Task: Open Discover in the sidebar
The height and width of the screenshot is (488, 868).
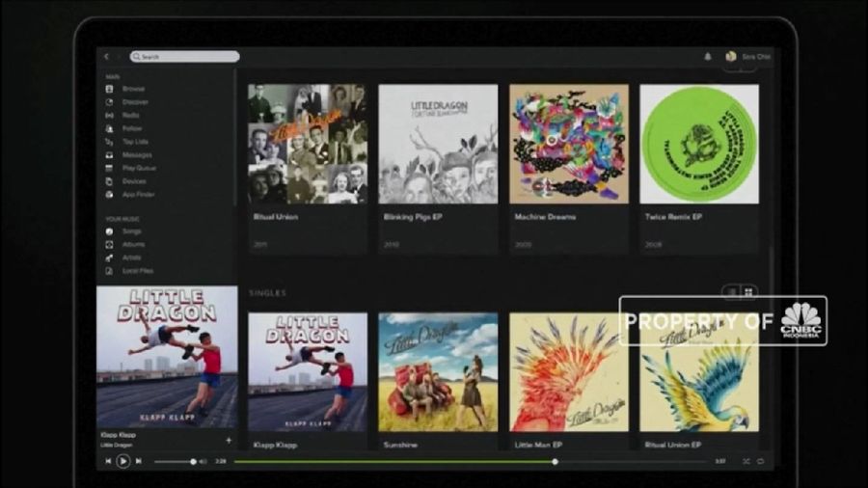Action: point(135,102)
